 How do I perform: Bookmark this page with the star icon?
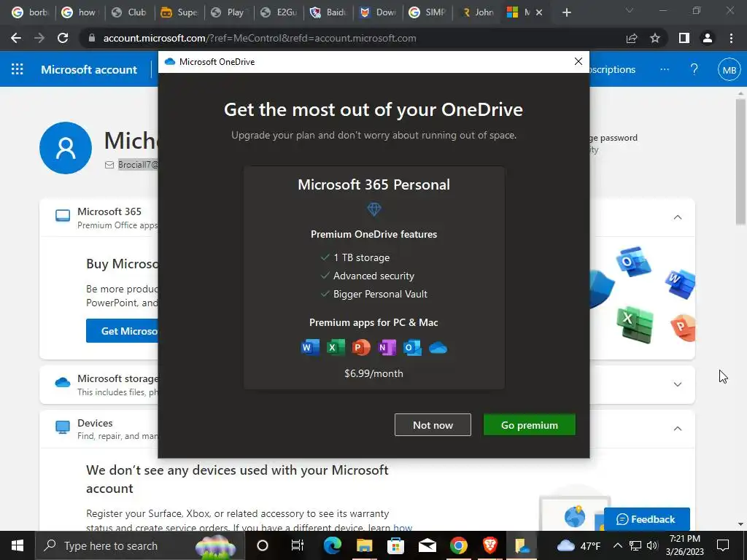point(655,38)
